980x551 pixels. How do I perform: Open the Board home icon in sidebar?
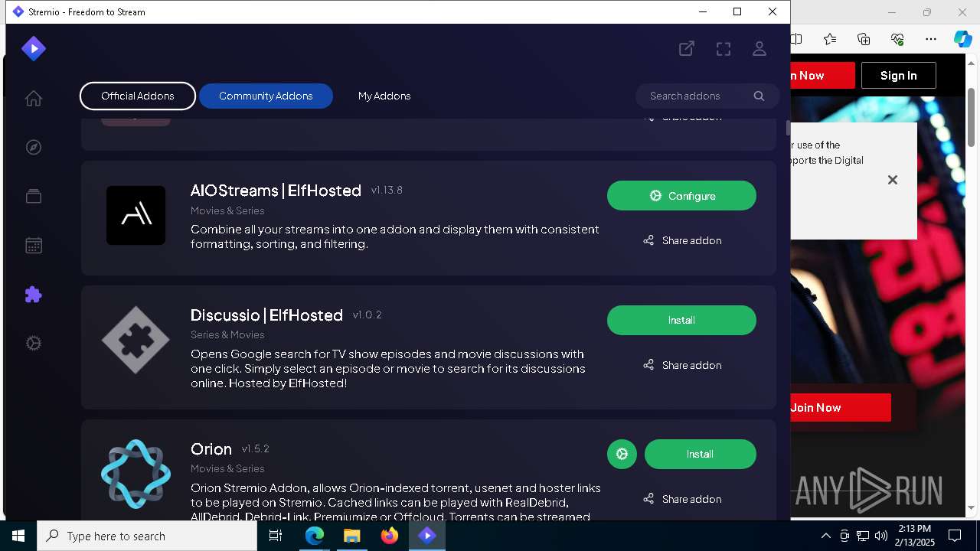point(34,98)
